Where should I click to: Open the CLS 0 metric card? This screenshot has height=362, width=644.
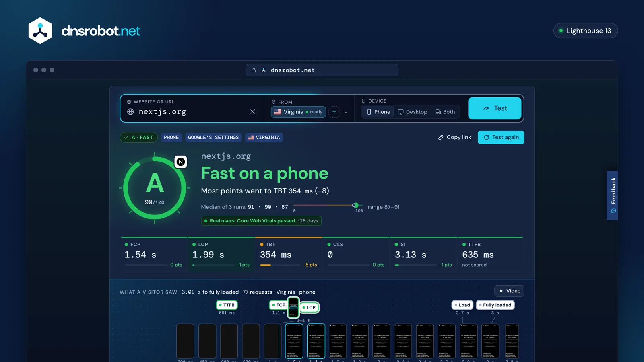coord(356,255)
